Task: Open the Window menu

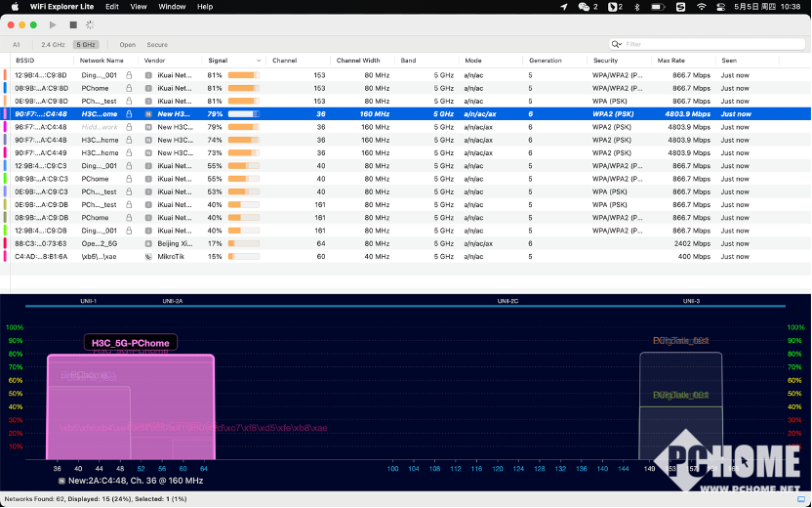Action: pos(172,7)
